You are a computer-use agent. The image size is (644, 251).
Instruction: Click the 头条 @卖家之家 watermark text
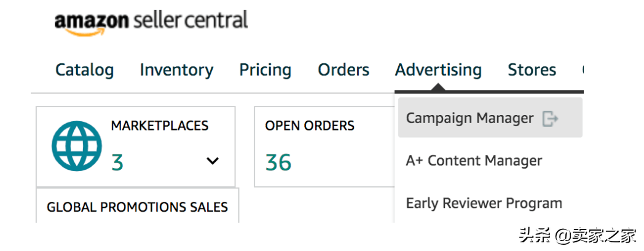(578, 236)
